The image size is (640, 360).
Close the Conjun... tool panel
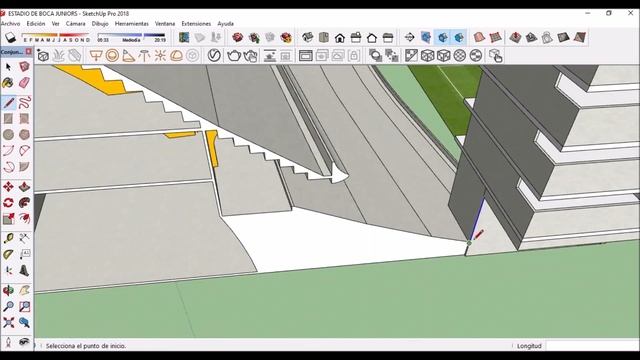click(x=29, y=51)
